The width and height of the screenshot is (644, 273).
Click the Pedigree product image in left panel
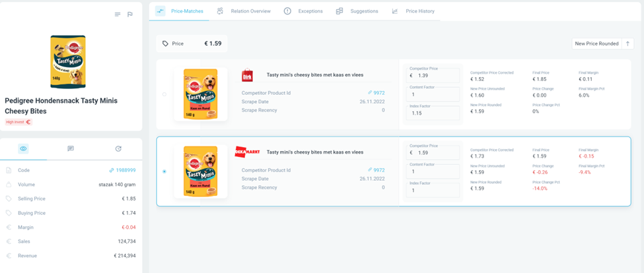(68, 62)
